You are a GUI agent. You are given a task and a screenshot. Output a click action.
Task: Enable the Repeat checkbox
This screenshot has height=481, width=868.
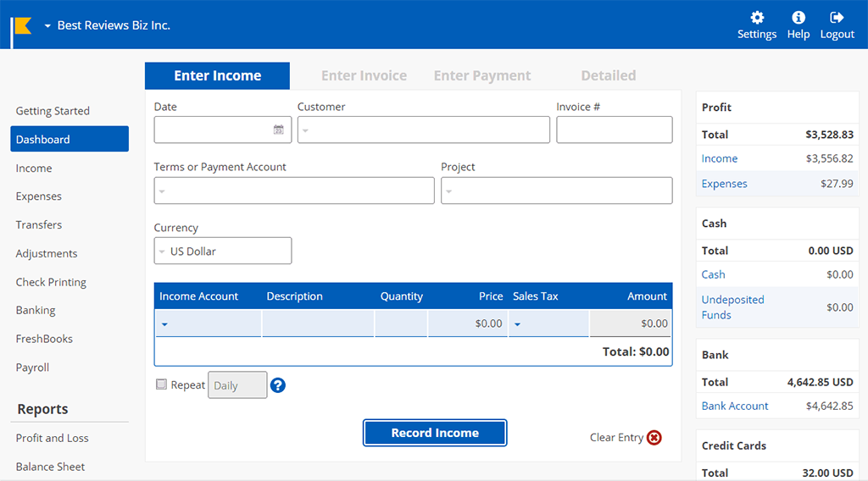[x=161, y=384]
